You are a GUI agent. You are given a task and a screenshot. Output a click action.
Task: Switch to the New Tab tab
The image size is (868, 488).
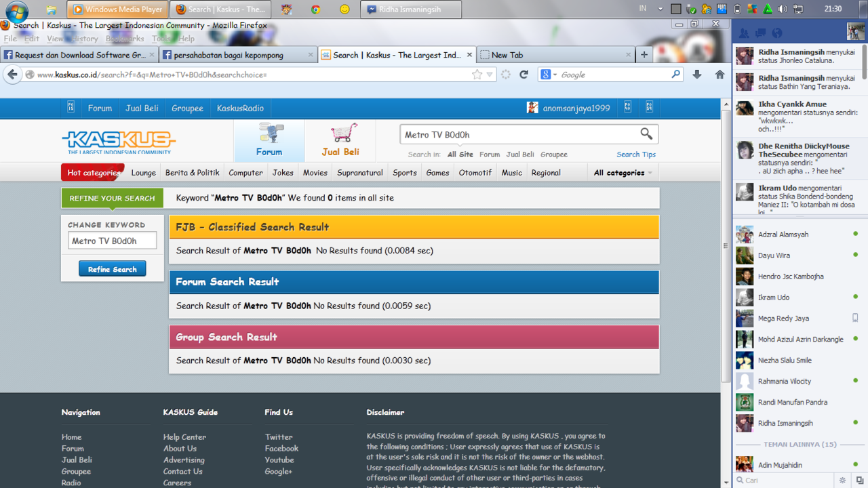click(x=555, y=55)
